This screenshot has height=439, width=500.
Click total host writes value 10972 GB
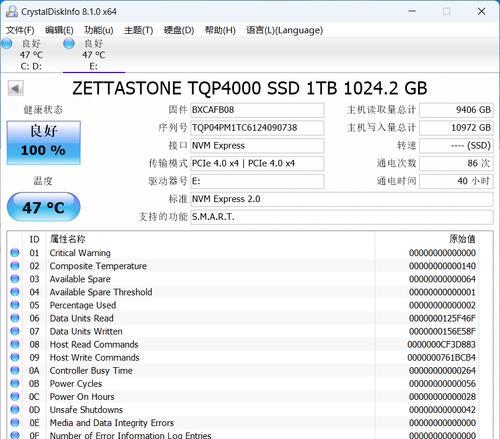[456, 128]
